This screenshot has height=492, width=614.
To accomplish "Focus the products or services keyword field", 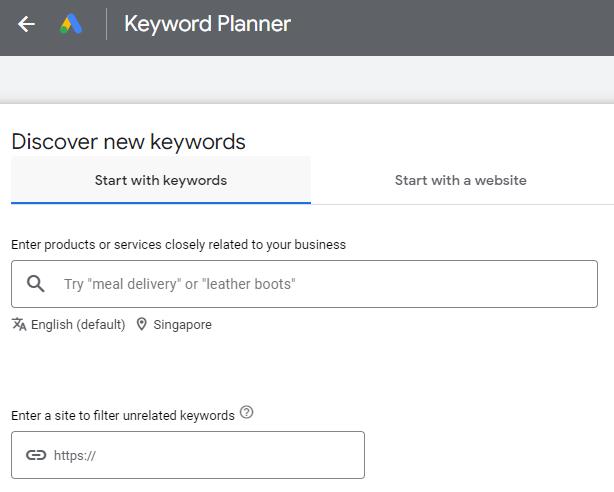I will coord(304,284).
